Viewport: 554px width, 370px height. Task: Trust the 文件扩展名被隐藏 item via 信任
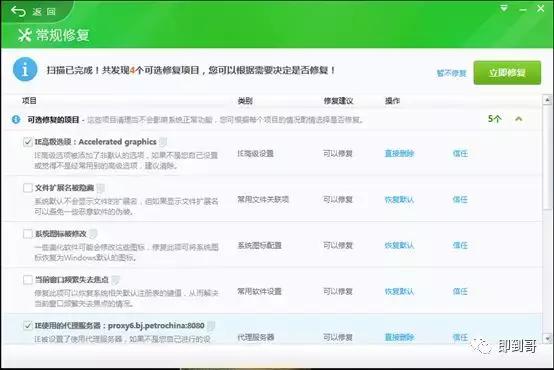click(460, 199)
